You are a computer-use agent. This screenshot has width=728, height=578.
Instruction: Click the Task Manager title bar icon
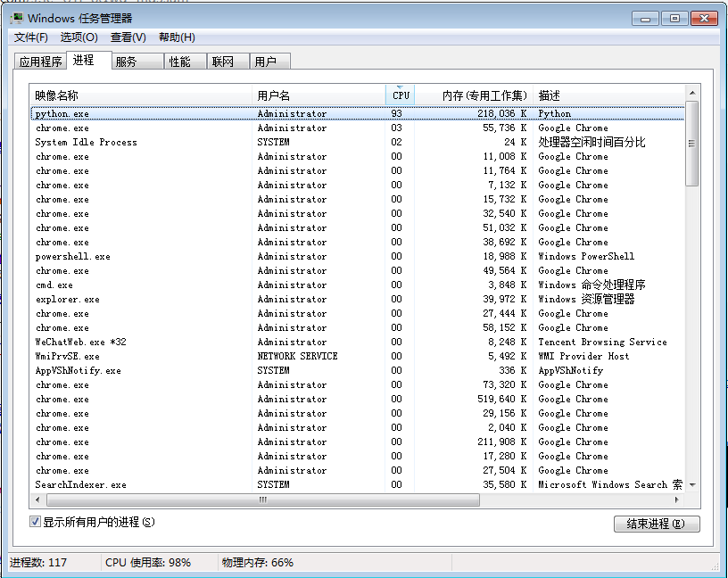coord(18,19)
